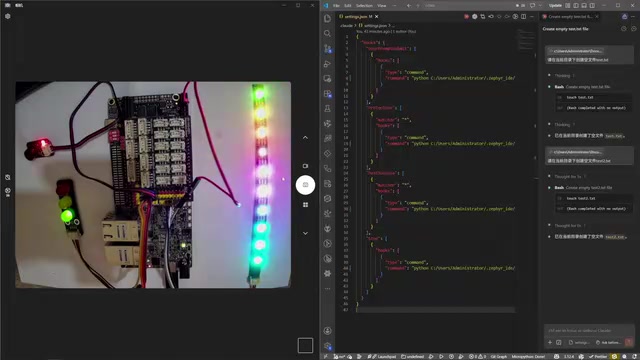Click the red Claude icon in editor toolbar

coord(466,17)
